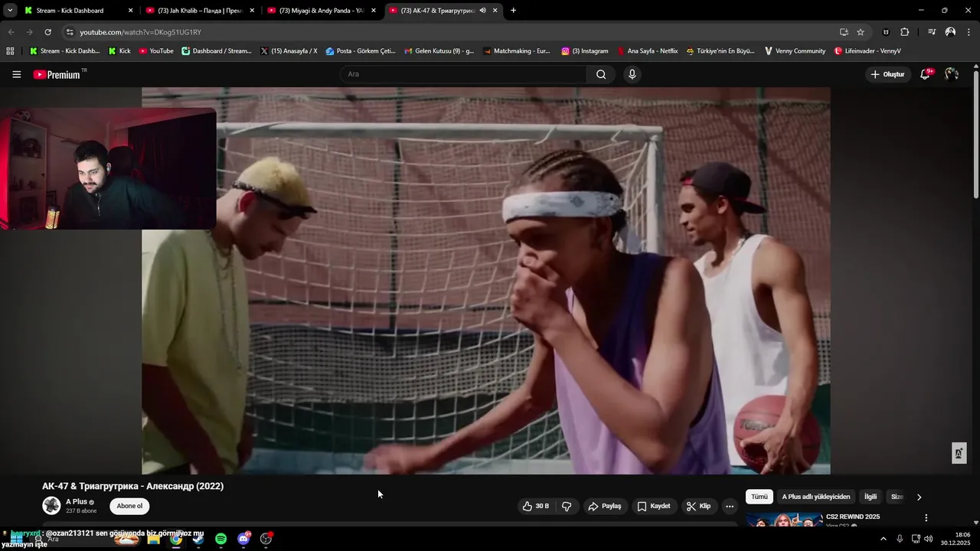Open the CS2 REWIND 2025 thumbnail
This screenshot has width=980, height=551.
(784, 520)
